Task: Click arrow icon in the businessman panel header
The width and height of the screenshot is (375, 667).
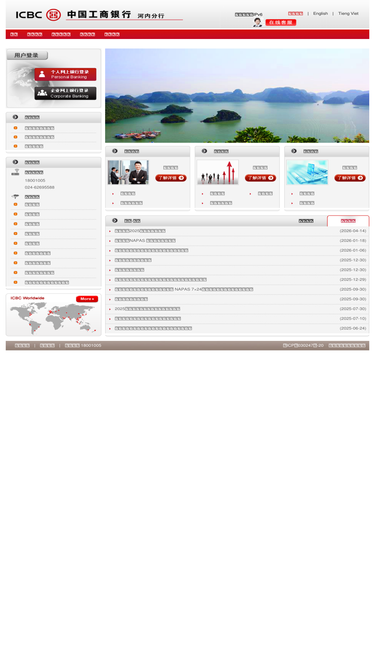Action: point(115,151)
